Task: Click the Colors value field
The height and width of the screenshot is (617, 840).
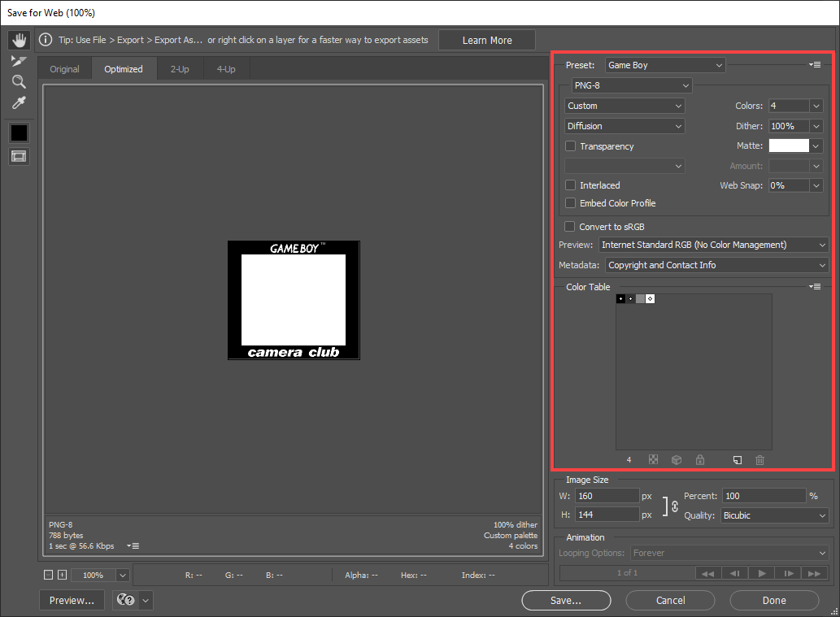Action: click(789, 106)
